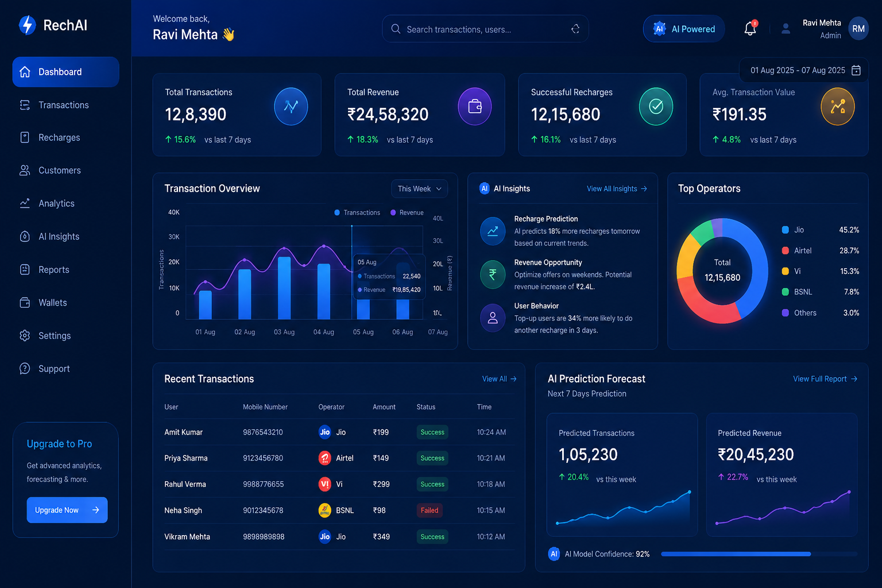
Task: Toggle the Revenue series in the chart legend
Action: 407,212
